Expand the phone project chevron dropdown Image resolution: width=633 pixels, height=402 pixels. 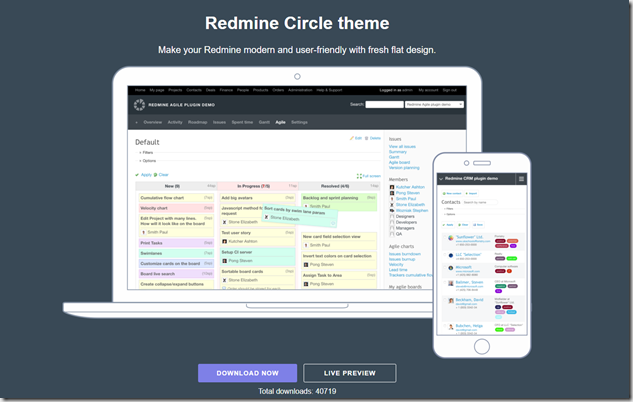441,179
